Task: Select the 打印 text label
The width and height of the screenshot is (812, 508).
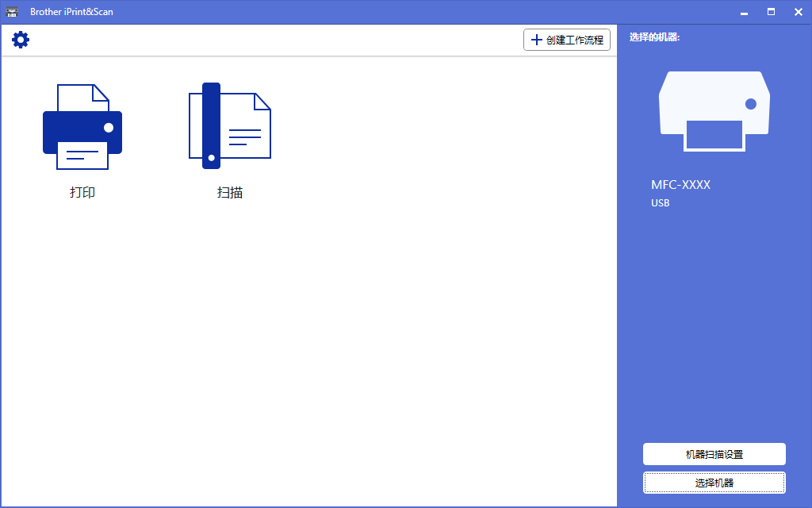Action: click(x=82, y=192)
